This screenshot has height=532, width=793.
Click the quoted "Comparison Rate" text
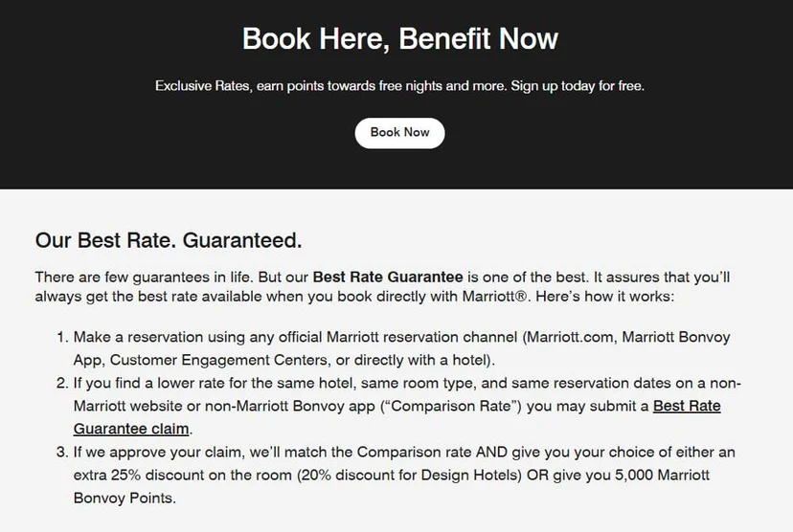click(x=453, y=406)
